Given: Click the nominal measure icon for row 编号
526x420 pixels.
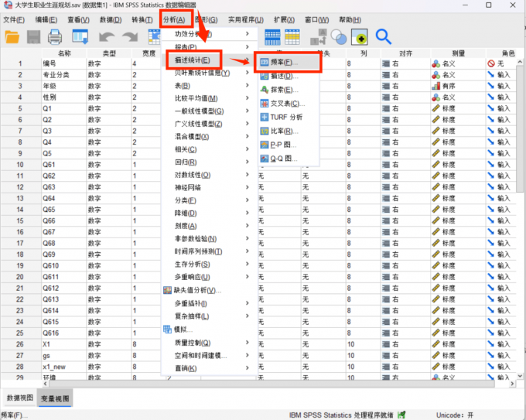Looking at the screenshot, I should (x=435, y=63).
